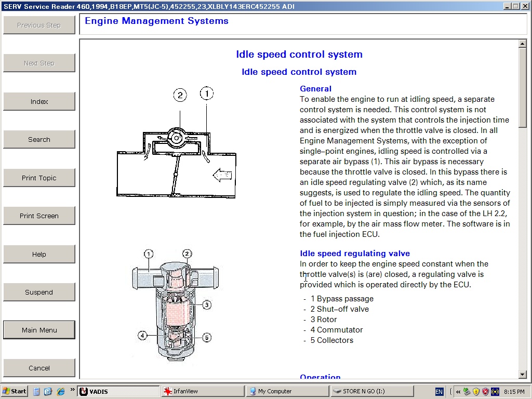Click the partially visible 'Operation' heading
Screen dimensions: 532x399
tap(320, 376)
